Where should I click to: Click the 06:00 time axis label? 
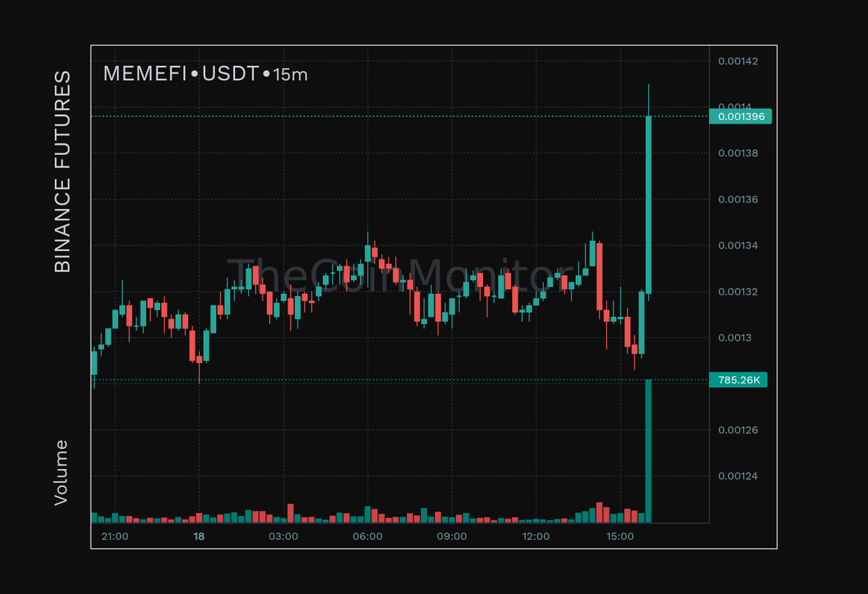pos(367,537)
